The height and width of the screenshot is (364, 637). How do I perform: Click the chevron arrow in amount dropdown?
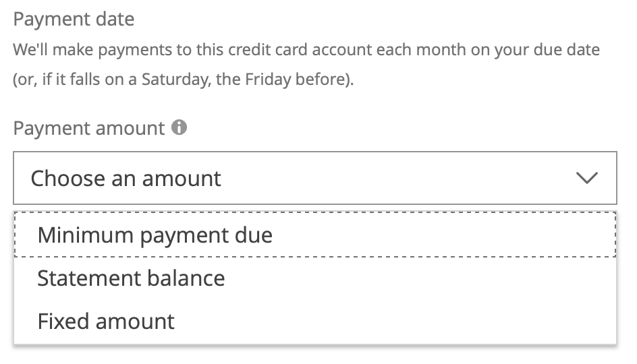coord(587,179)
